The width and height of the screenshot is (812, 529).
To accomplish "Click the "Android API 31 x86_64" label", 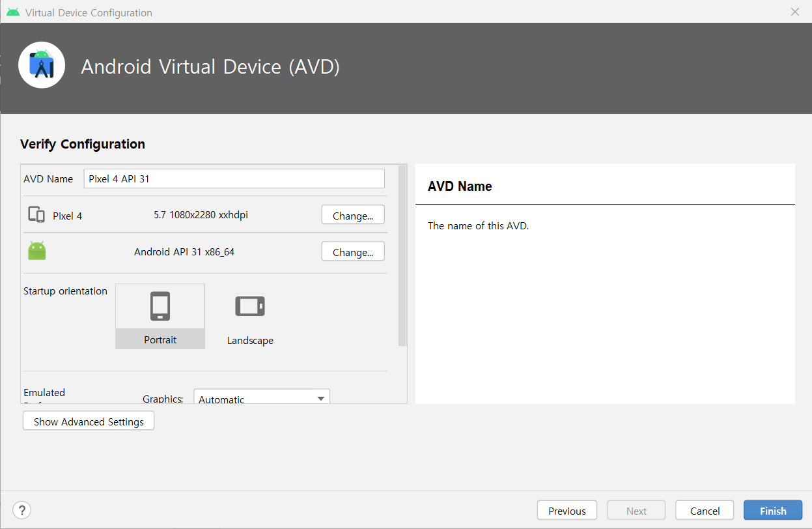I will (x=184, y=251).
